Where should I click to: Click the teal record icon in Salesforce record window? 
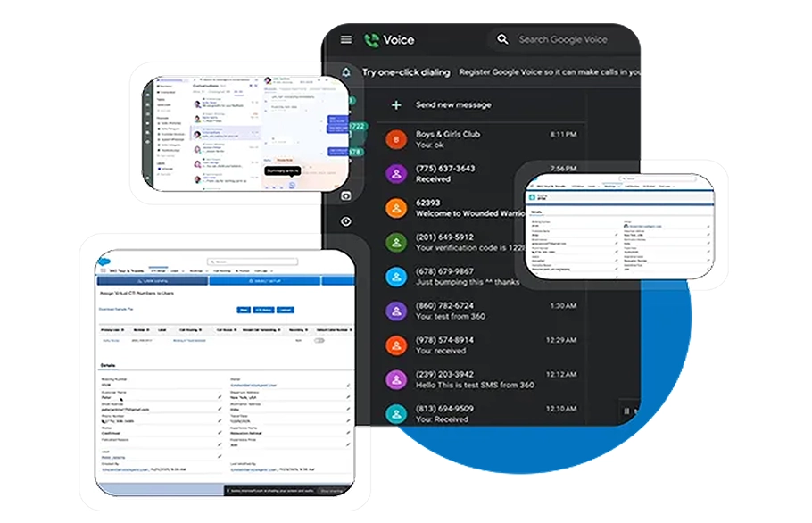point(532,197)
